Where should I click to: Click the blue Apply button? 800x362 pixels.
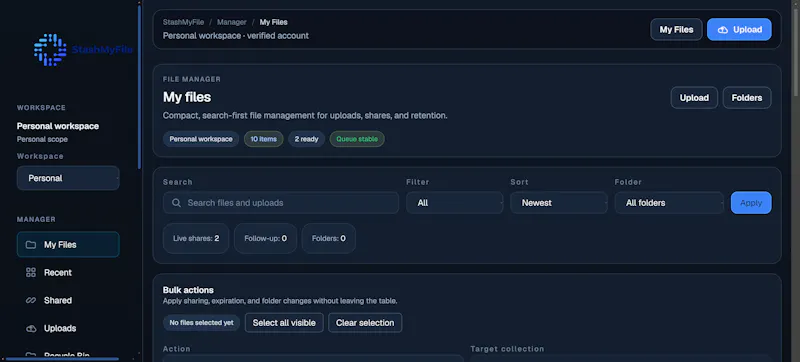pyautogui.click(x=751, y=203)
